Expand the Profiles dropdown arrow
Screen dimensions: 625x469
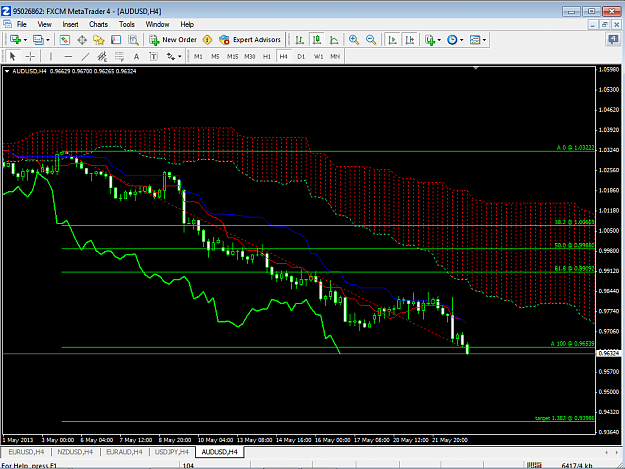pyautogui.click(x=48, y=40)
